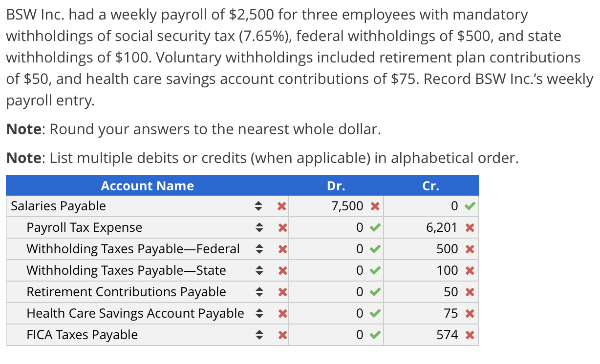Click red X next to 500 credit
Image resolution: width=600 pixels, height=364 pixels.
coord(470,249)
